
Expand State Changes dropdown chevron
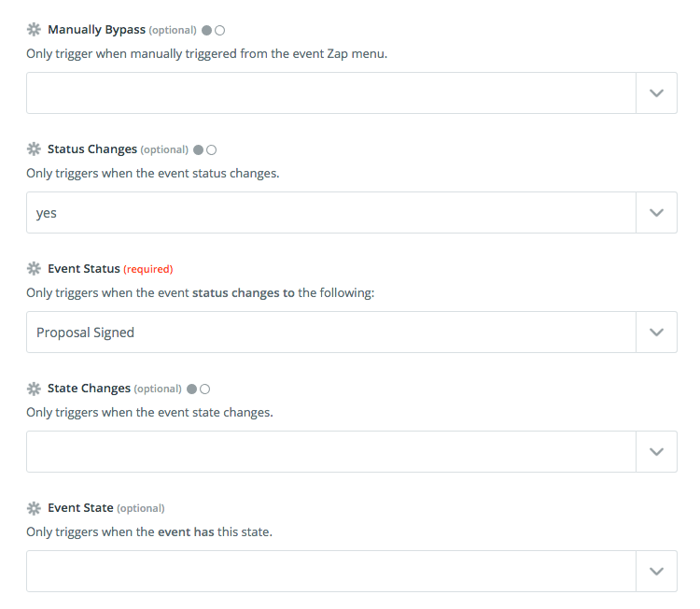click(656, 452)
